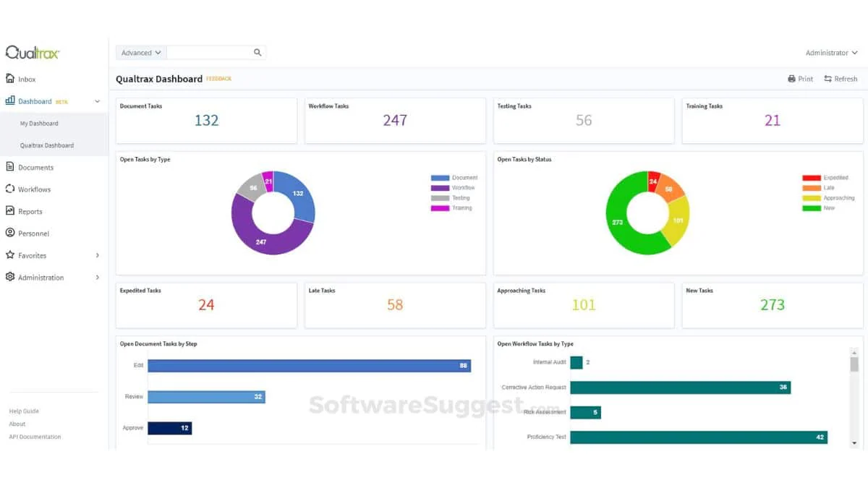Click the Review bar showing 32
The height and width of the screenshot is (488, 868).
[x=207, y=397]
